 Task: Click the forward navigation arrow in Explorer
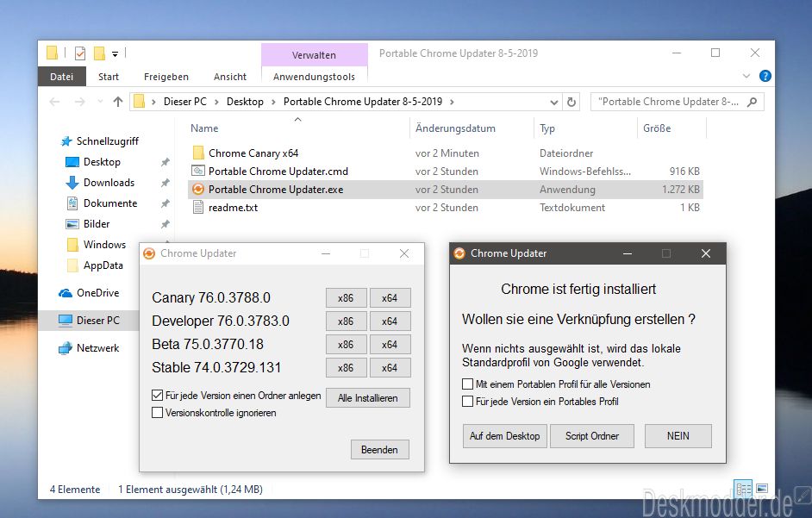[x=80, y=102]
